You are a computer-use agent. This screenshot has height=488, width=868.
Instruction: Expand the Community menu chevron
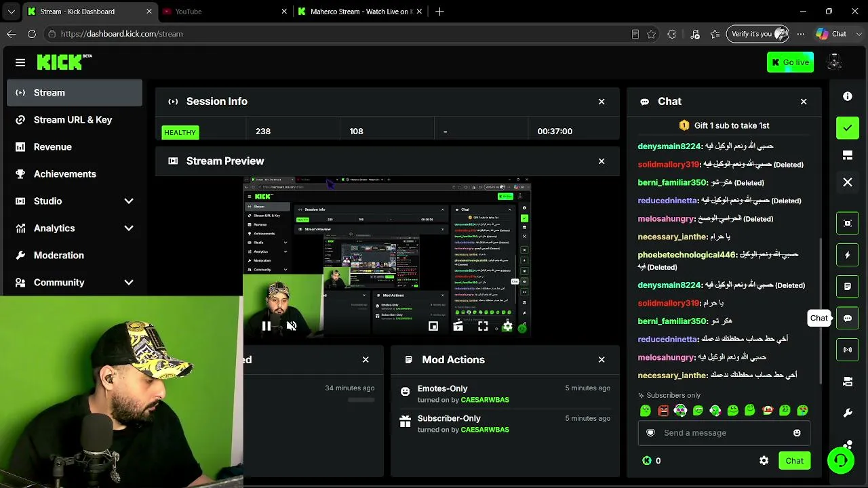129,283
